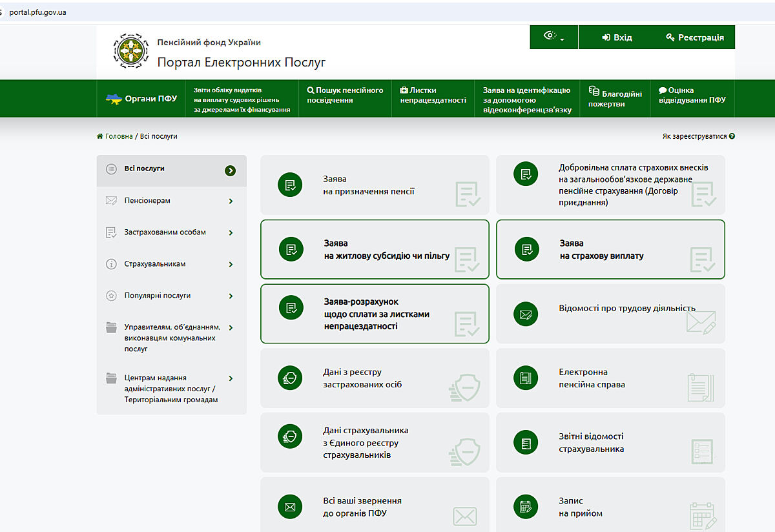Select Листки непрацездатності in the top menu
775x532 pixels.
(433, 96)
